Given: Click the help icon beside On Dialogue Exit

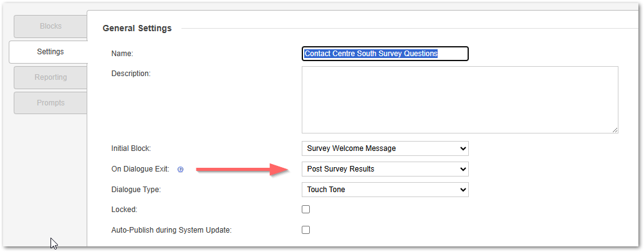Looking at the screenshot, I should 181,169.
